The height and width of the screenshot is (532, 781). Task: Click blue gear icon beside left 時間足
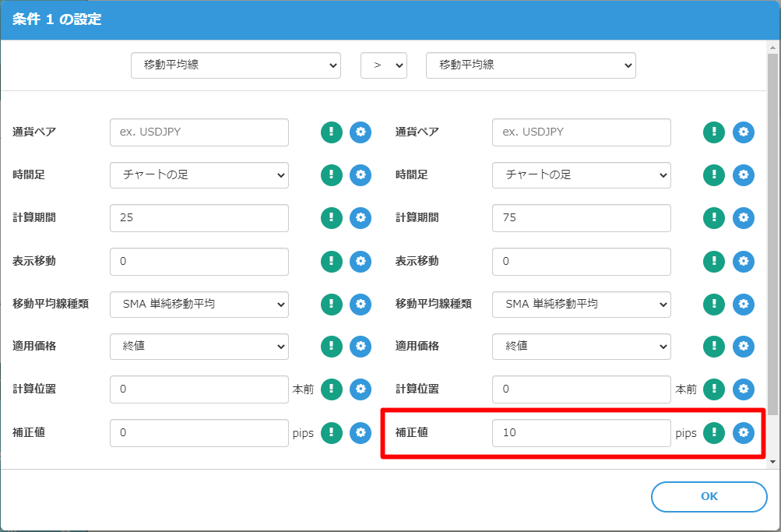coord(361,175)
